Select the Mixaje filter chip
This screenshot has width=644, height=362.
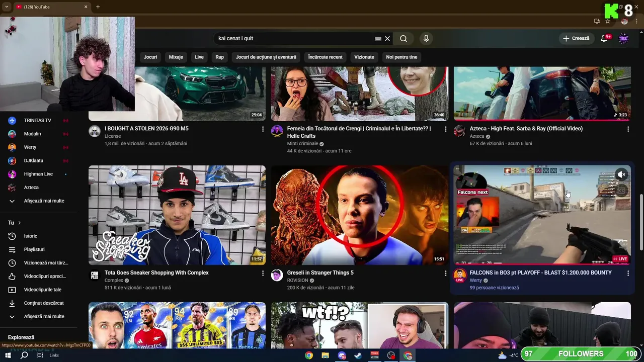coord(176,57)
